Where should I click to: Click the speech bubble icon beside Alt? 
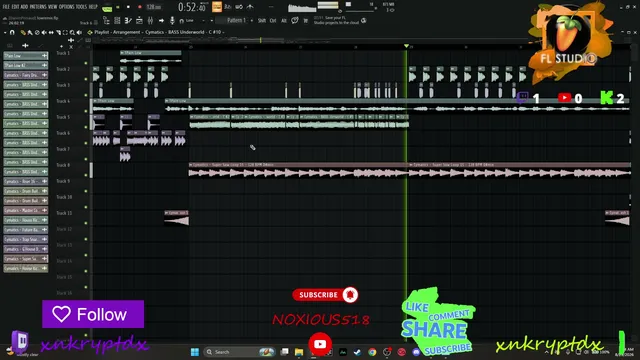click(295, 20)
